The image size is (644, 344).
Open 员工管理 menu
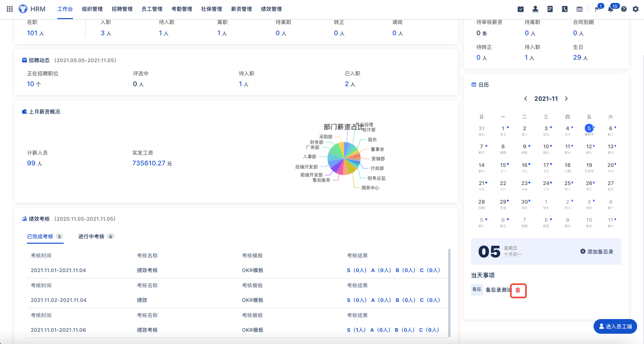152,9
